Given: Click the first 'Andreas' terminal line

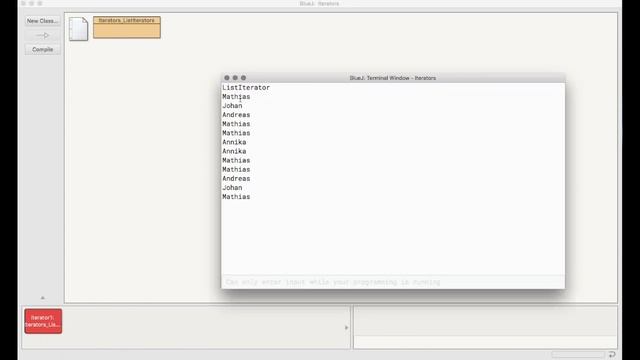Looking at the screenshot, I should (236, 115).
